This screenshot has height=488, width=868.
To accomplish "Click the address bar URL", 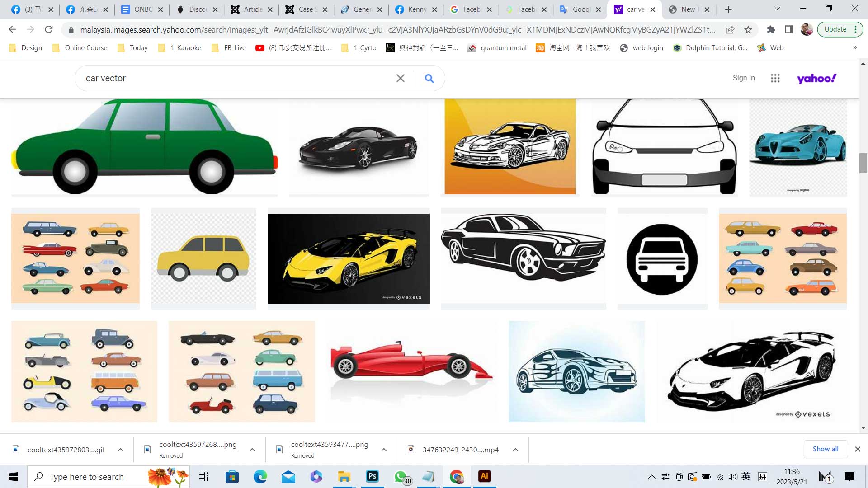I will click(397, 30).
